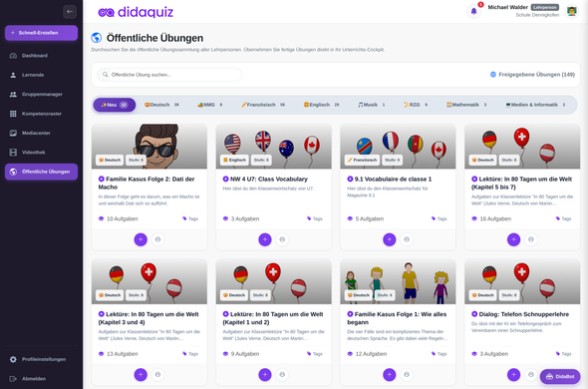Image resolution: width=588 pixels, height=389 pixels.
Task: Click 13 Aufgaben on Lektüre Kapitel 3 und 4
Action: click(x=119, y=354)
